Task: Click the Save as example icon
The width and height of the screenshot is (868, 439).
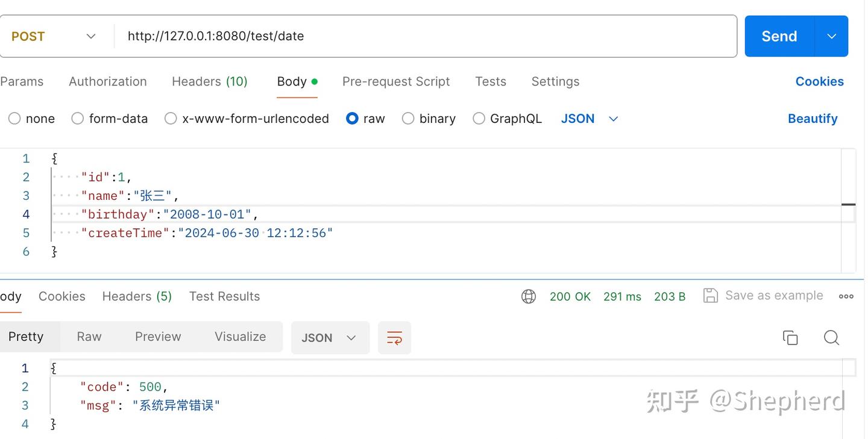Action: click(711, 295)
